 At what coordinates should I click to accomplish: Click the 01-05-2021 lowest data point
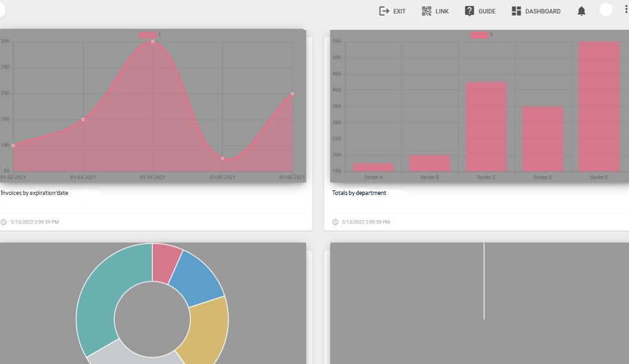coord(222,158)
